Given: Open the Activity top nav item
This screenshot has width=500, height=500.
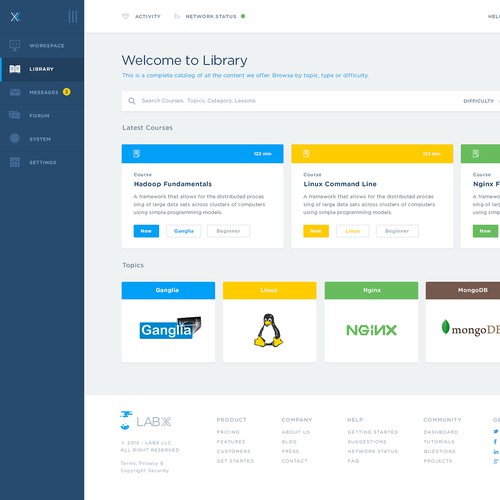Looking at the screenshot, I should point(141,16).
